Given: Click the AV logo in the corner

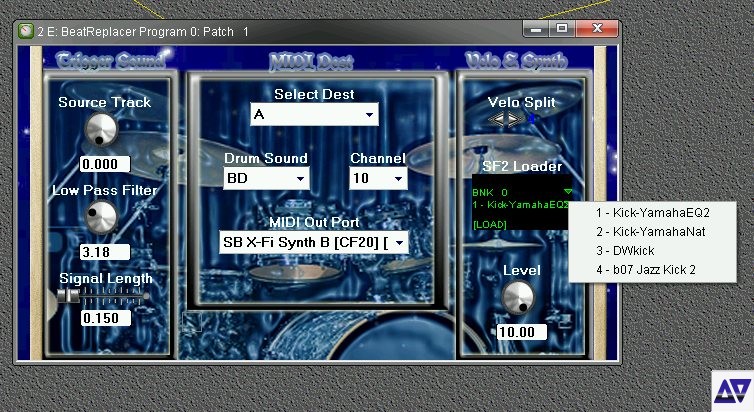Looking at the screenshot, I should pyautogui.click(x=731, y=389).
